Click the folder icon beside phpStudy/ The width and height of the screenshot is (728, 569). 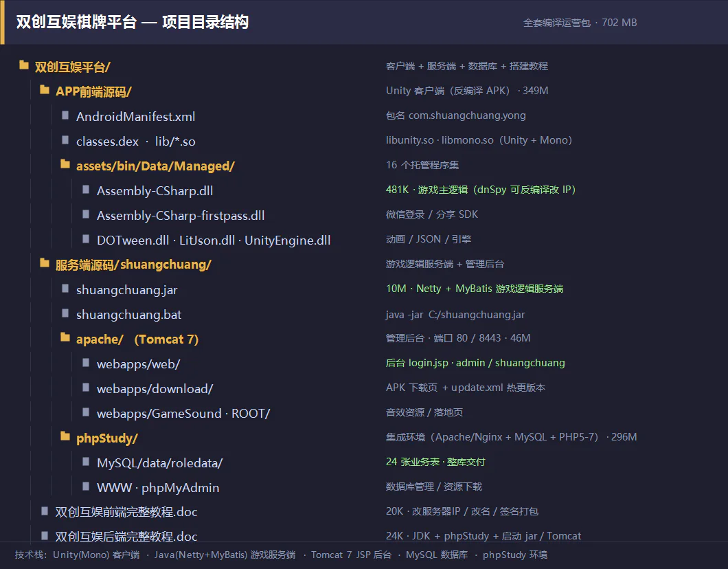pyautogui.click(x=65, y=436)
